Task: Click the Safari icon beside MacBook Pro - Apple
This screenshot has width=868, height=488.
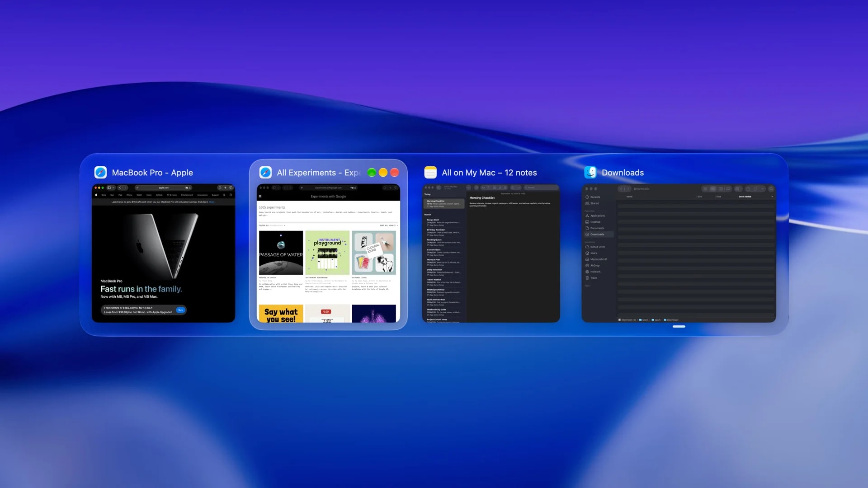Action: [x=100, y=172]
